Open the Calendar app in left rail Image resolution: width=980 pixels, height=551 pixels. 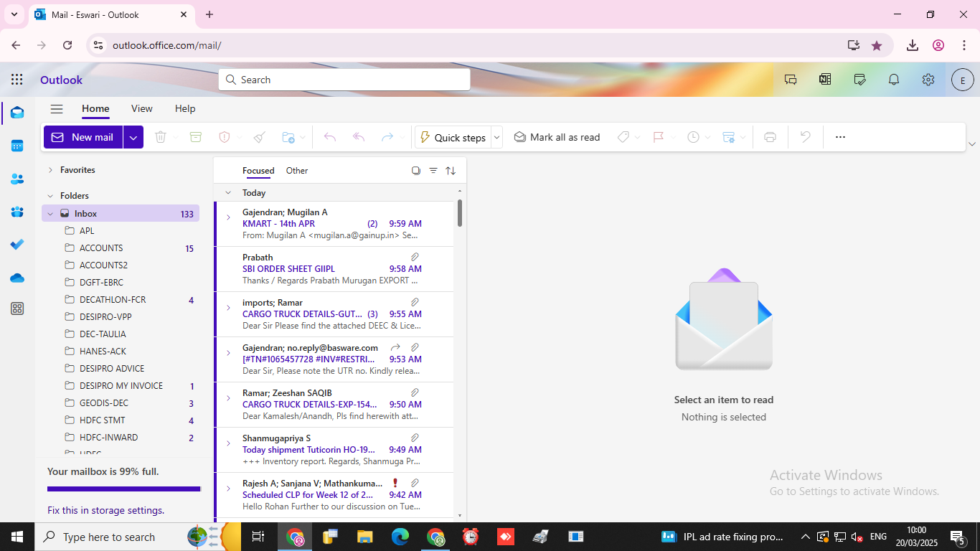tap(17, 146)
